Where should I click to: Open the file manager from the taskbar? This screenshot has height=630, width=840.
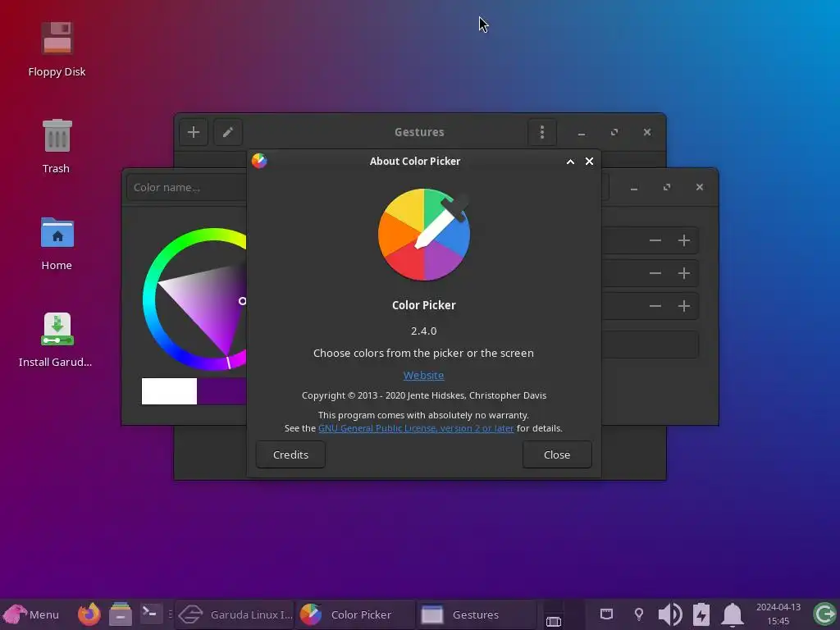pyautogui.click(x=121, y=614)
